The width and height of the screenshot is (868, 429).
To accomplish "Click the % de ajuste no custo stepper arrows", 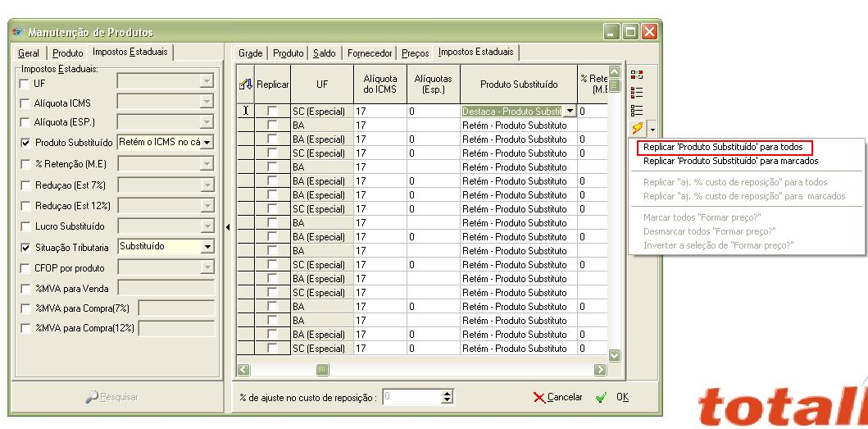I will click(448, 397).
